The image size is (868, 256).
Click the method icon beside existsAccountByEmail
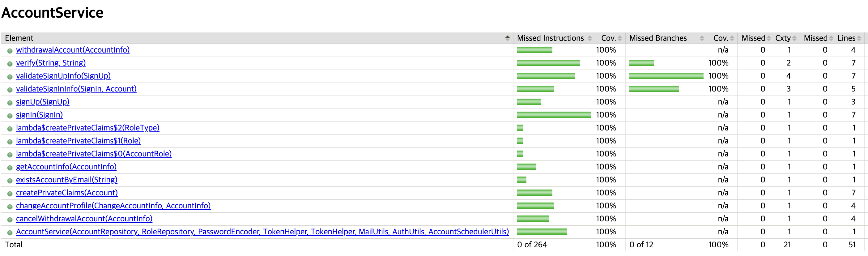pyautogui.click(x=10, y=181)
